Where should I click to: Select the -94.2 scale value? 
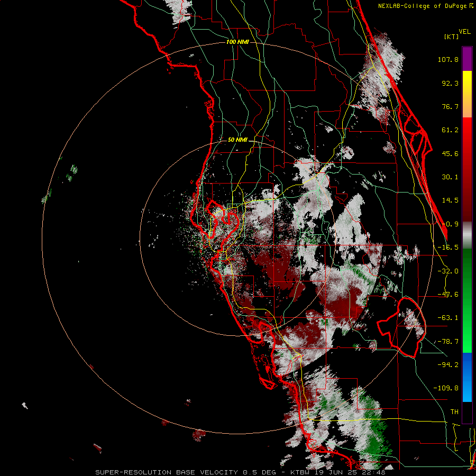[x=448, y=364]
